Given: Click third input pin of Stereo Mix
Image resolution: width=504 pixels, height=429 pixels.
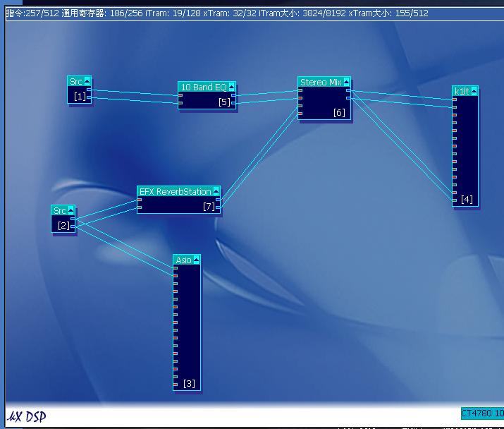Looking at the screenshot, I should pos(300,106).
